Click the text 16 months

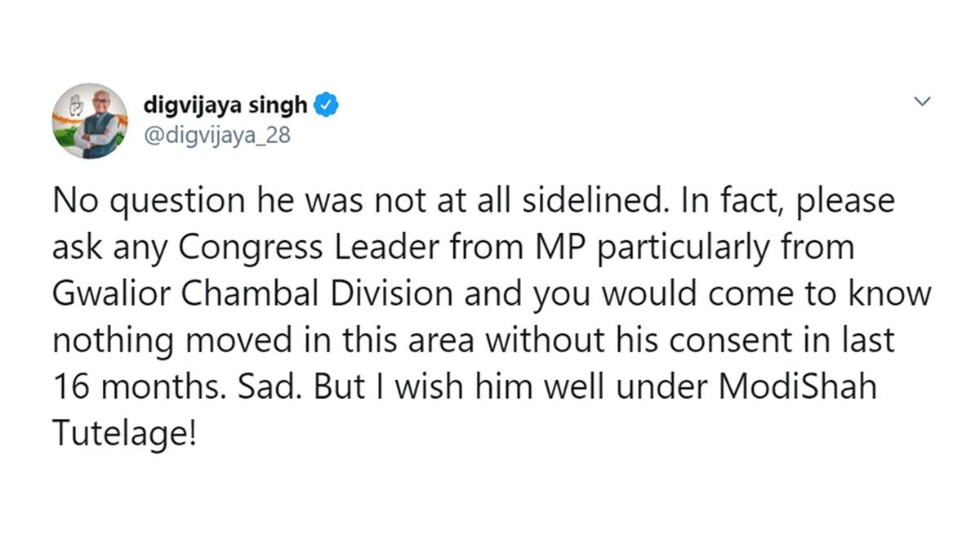(x=134, y=386)
